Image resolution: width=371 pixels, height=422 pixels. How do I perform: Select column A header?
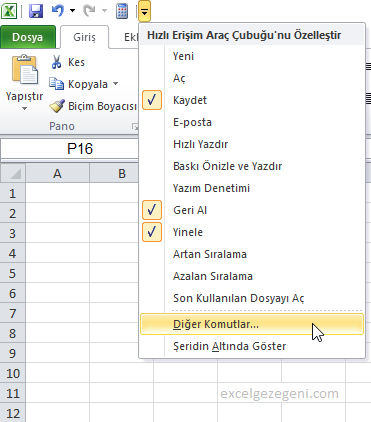(x=57, y=173)
